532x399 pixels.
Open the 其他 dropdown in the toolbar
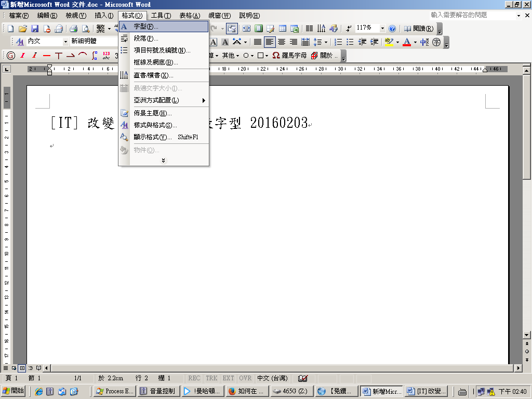coord(230,55)
